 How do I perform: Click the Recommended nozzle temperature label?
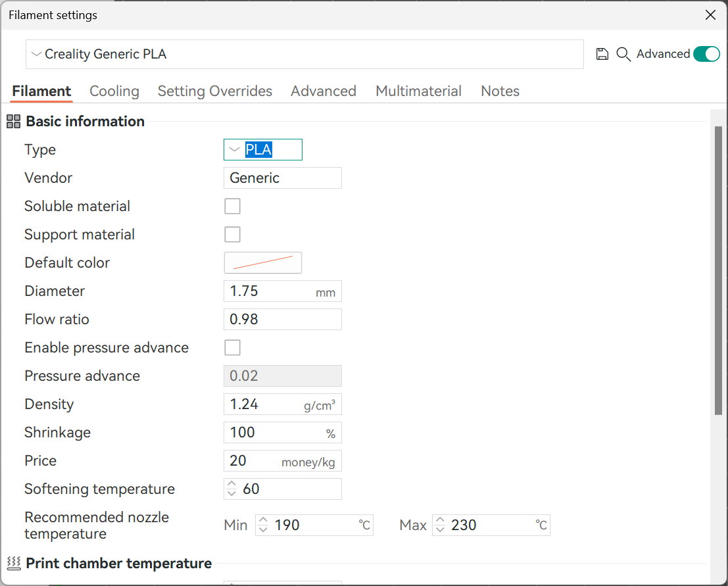point(97,525)
